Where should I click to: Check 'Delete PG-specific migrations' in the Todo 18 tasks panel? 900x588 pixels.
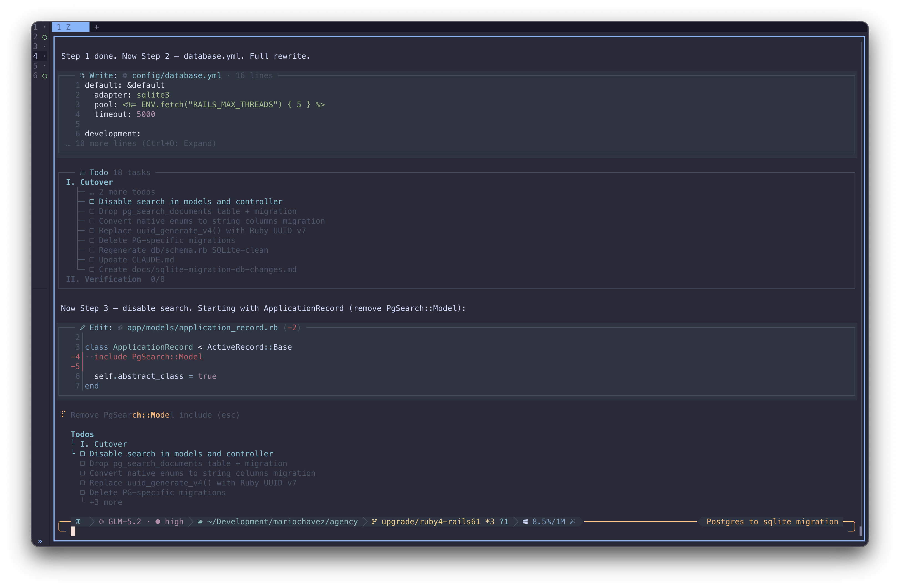92,241
